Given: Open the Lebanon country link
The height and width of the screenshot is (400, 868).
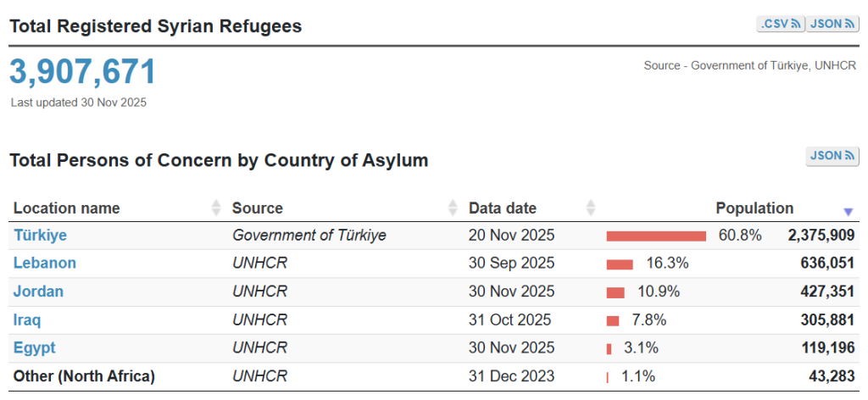Looking at the screenshot, I should 44,263.
